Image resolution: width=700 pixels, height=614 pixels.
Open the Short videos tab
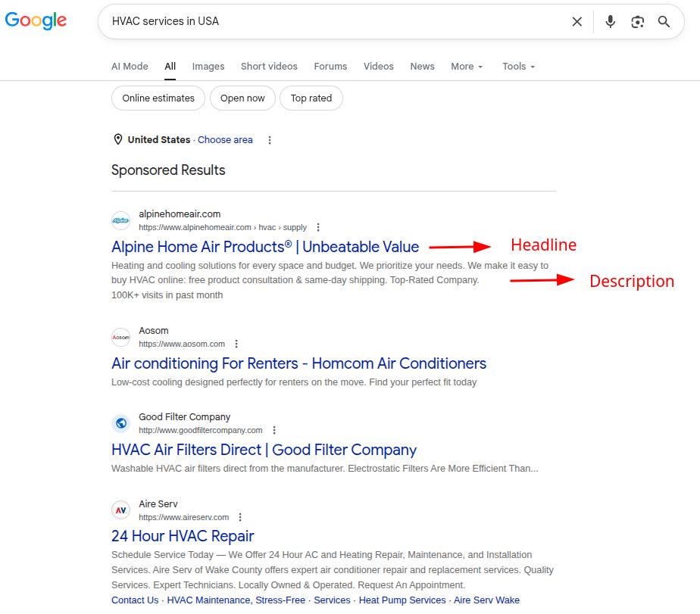click(269, 67)
